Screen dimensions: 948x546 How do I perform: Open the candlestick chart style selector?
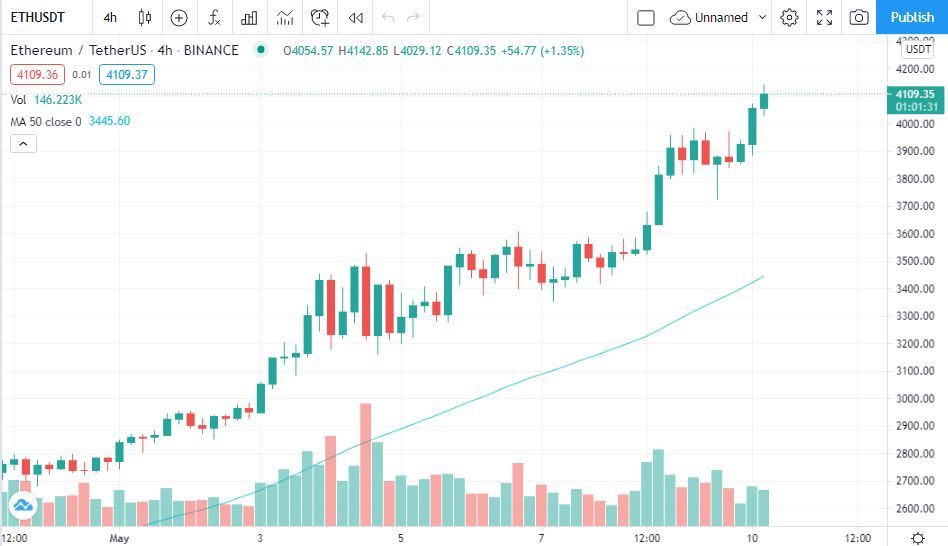point(145,17)
